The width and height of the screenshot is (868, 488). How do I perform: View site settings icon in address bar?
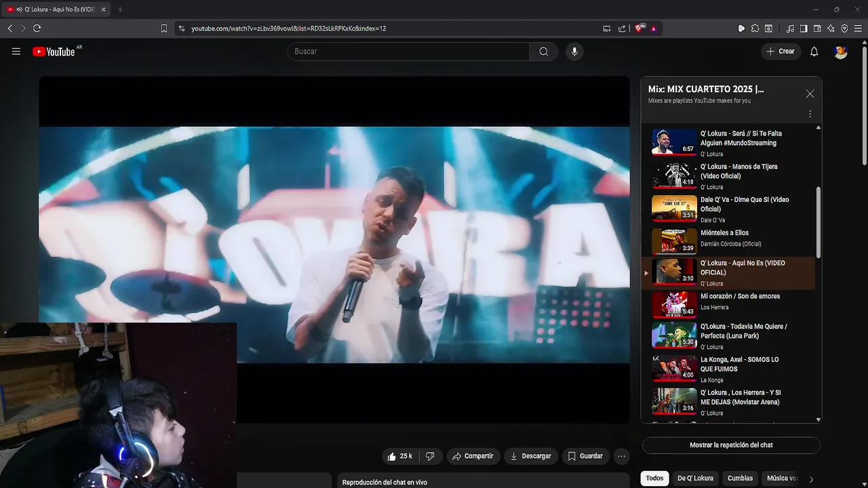(x=181, y=28)
